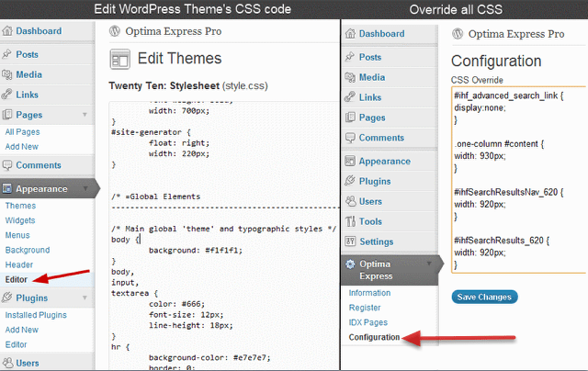
Task: Click the Links chain icon in right panel
Action: click(x=350, y=97)
